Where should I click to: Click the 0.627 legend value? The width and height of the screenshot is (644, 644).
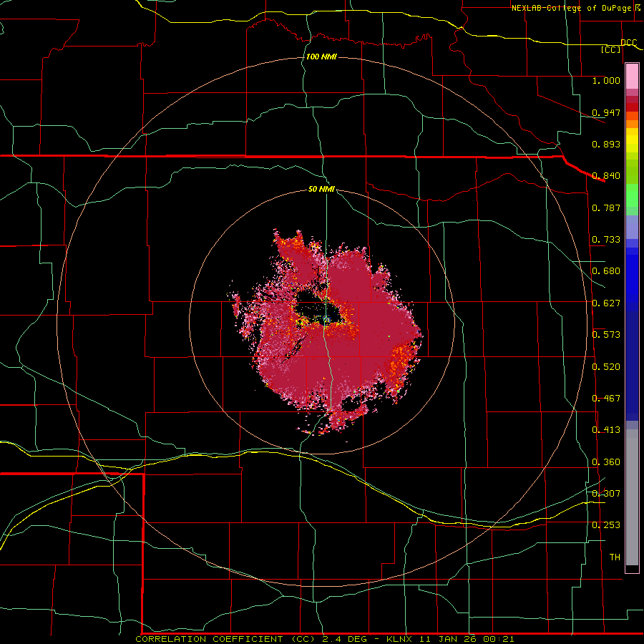[606, 303]
